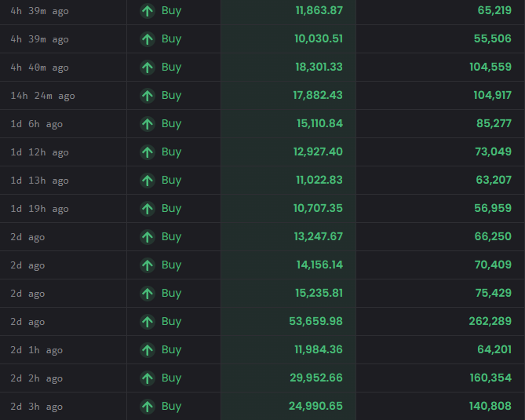Screen dimensions: 525x420
Task: Click the buy arrow icon in the 24,990.65 row
Action: point(148,407)
